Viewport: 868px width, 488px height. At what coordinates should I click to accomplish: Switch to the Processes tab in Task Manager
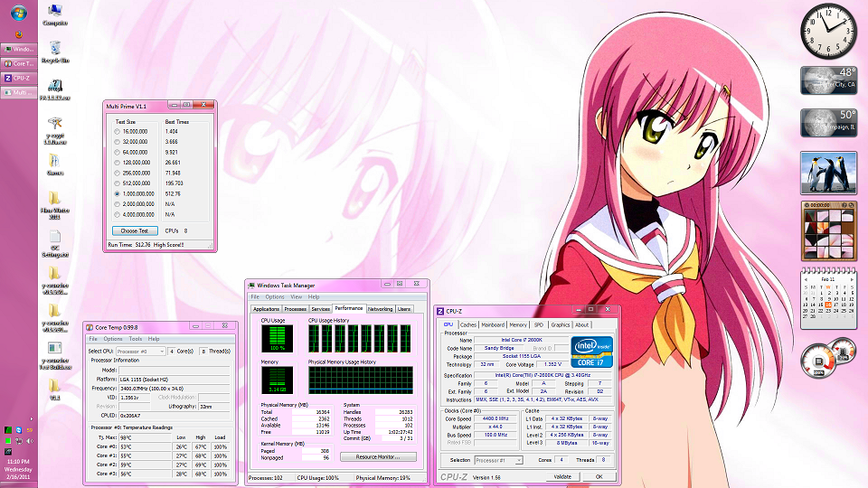(x=296, y=309)
